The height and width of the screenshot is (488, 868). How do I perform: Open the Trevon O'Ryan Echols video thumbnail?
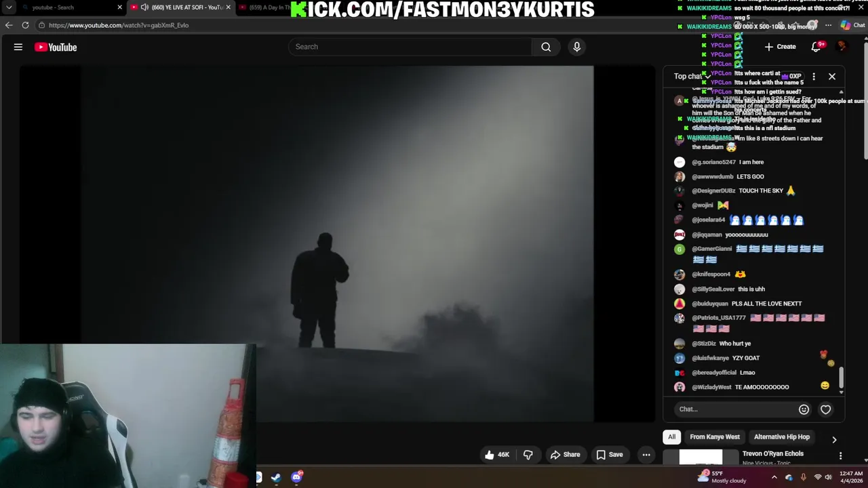tap(701, 457)
